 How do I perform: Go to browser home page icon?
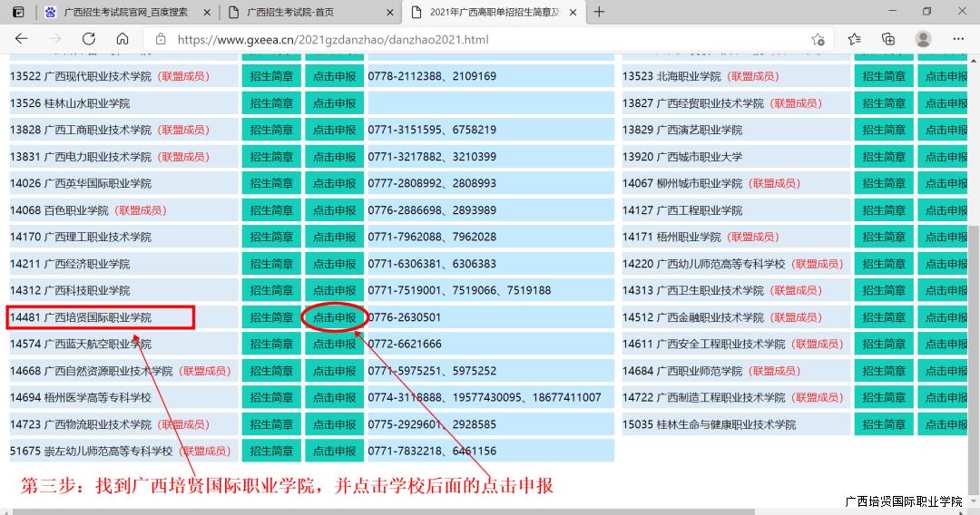tap(122, 39)
